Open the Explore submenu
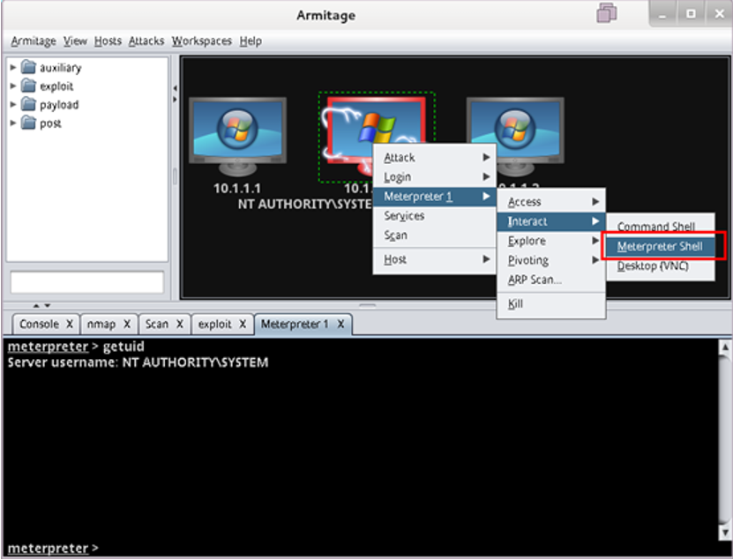733x560 pixels. 551,241
